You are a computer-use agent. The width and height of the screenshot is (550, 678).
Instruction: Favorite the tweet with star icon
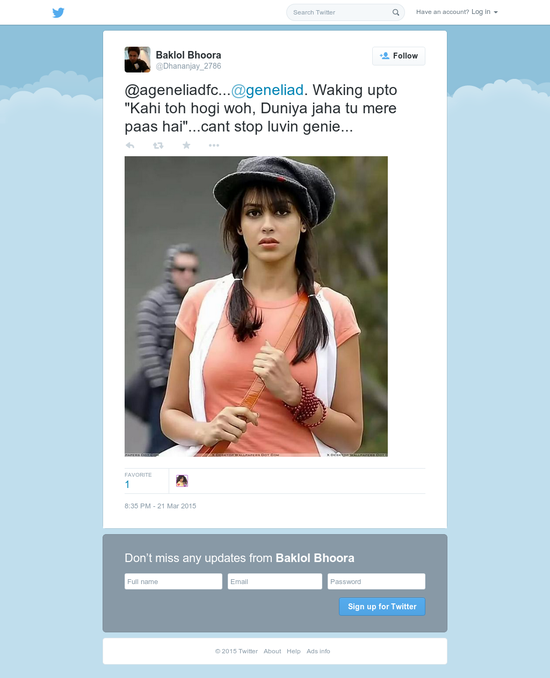[x=186, y=145]
